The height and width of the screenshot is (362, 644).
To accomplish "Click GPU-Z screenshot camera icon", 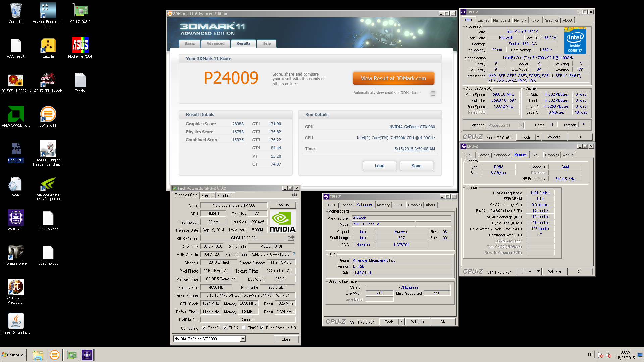I will 294,195.
